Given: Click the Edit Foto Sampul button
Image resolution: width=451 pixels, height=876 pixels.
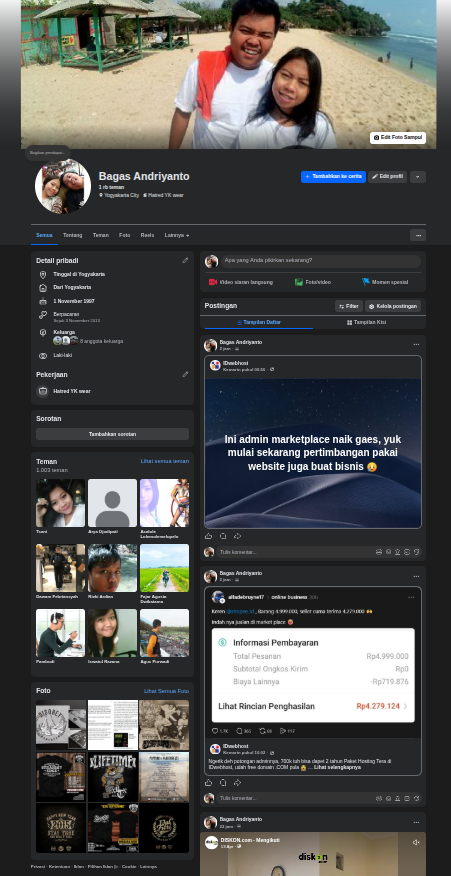Looking at the screenshot, I should 397,137.
